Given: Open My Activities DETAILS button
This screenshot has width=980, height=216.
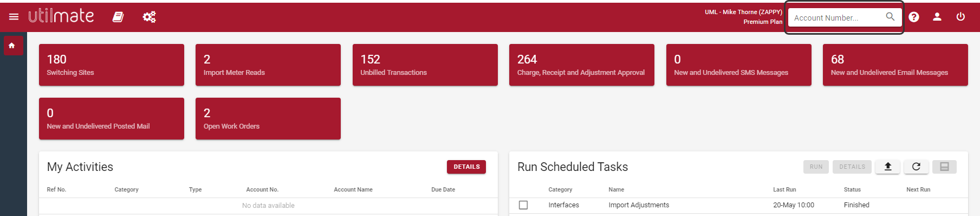Looking at the screenshot, I should tap(466, 167).
